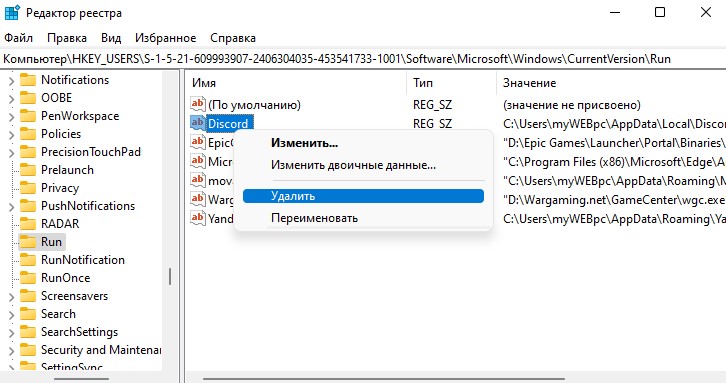Viewport: 726px width, 383px height.
Task: Expand the PushNotifications tree node
Action: tap(12, 207)
